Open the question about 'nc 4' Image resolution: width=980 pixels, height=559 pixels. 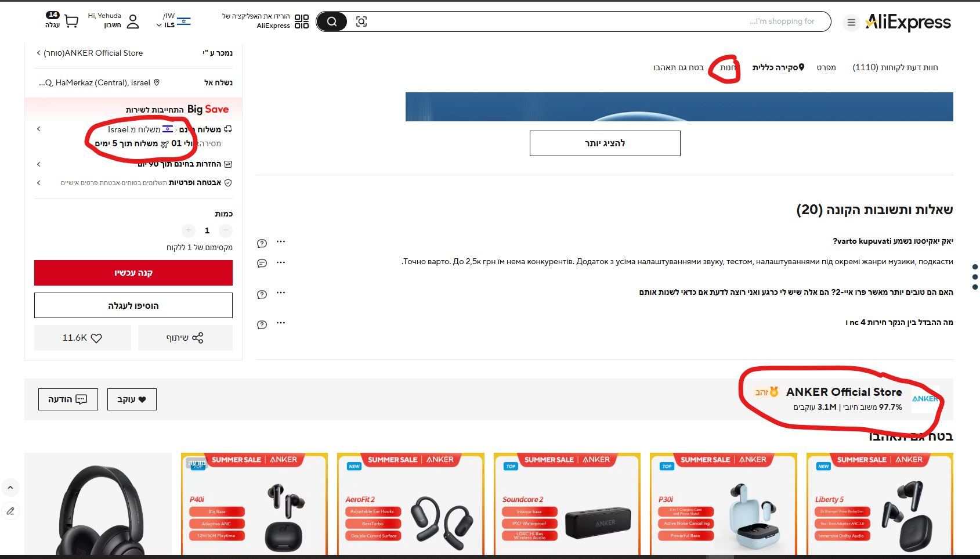click(x=899, y=323)
